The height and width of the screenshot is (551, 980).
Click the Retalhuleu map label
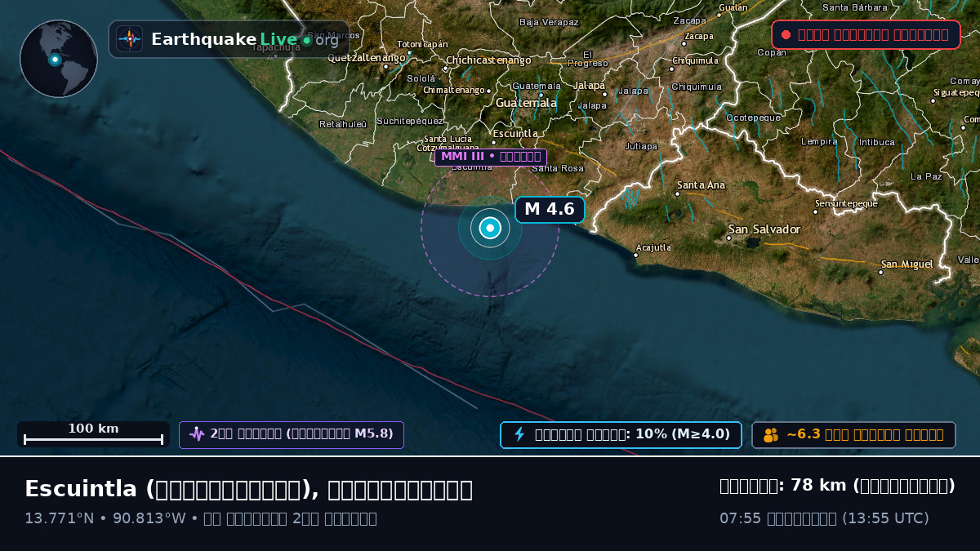tap(343, 124)
